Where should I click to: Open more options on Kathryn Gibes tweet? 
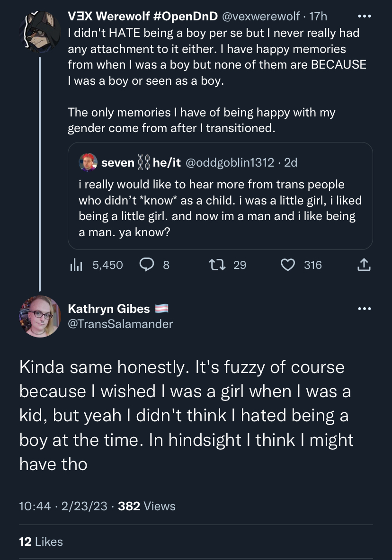[x=364, y=309]
